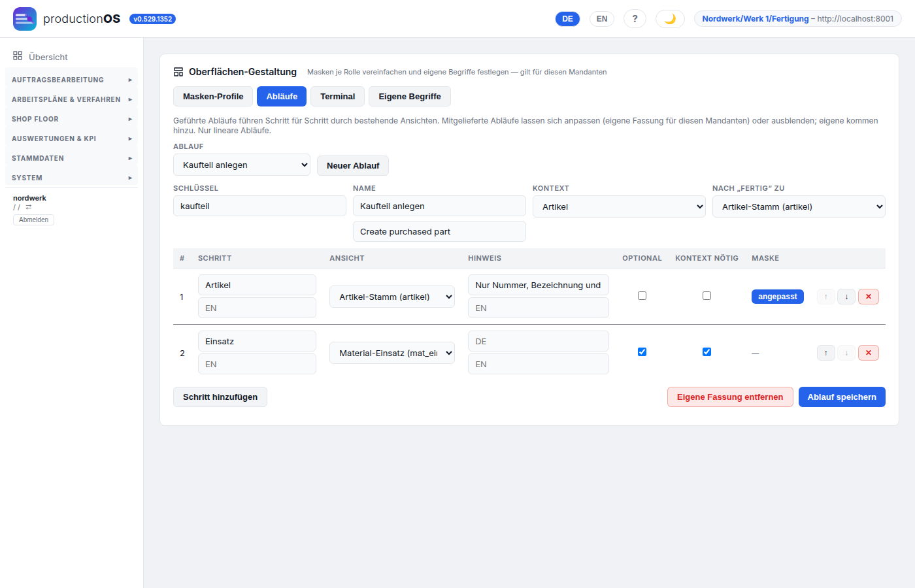Switch language to DE
This screenshot has width=915, height=588.
(567, 19)
